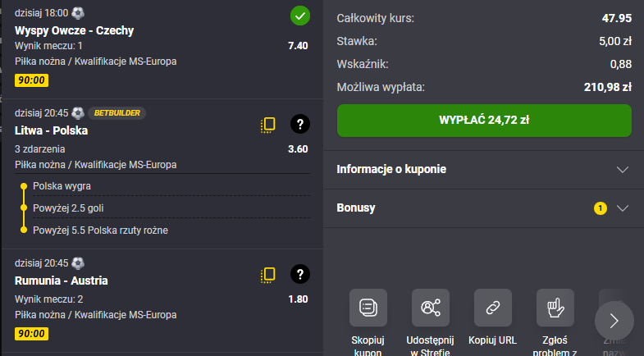Screen dimensions: 644x356
Task: Click the Udostępnij w Strefie icon
Action: coord(431,308)
